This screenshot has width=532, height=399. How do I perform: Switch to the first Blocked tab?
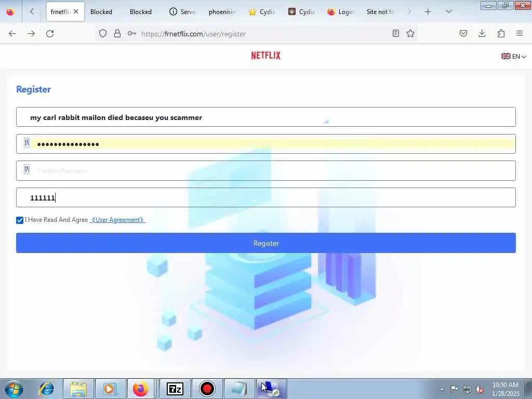pos(101,12)
